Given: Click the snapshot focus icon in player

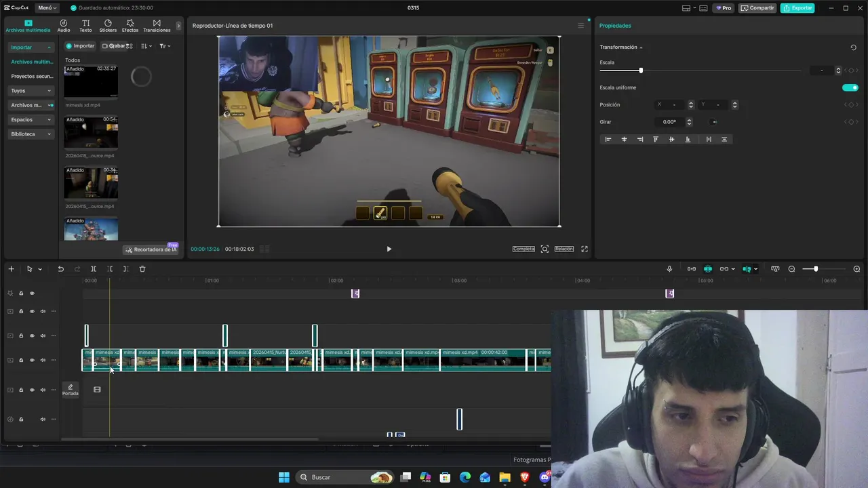Looking at the screenshot, I should tap(545, 249).
